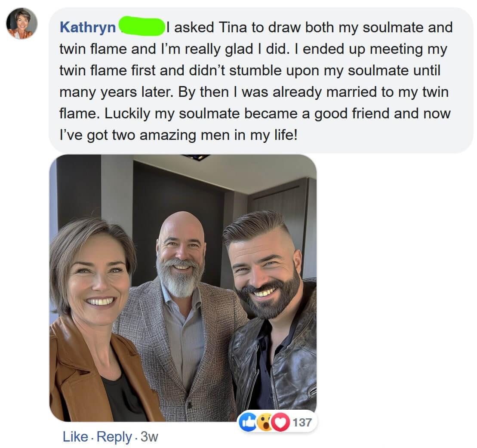This screenshot has width=477, height=448.
Task: Click Kathryn's name link
Action: click(88, 28)
